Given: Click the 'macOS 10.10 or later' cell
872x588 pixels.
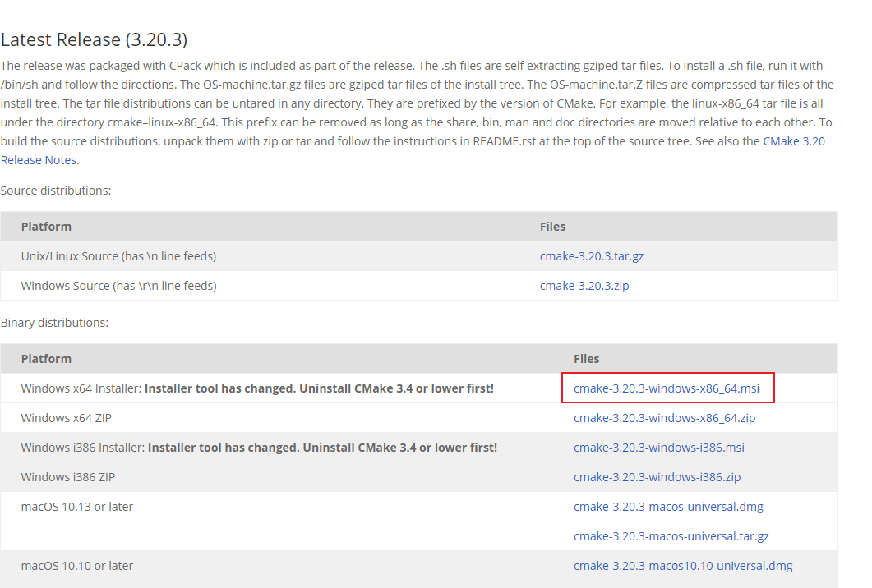Looking at the screenshot, I should pos(76,565).
